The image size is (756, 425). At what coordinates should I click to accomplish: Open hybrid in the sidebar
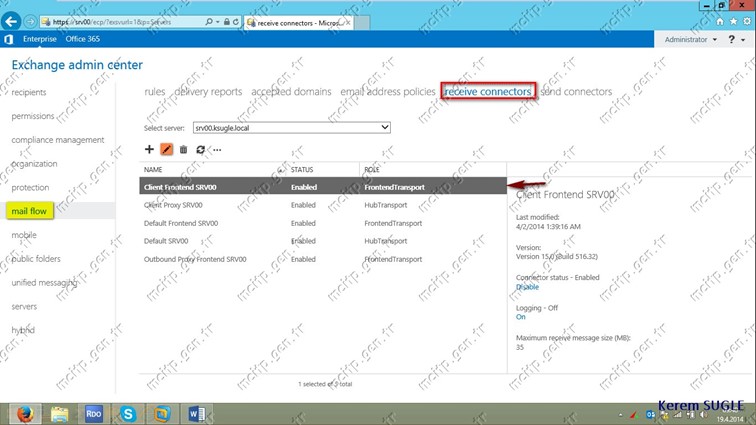click(23, 330)
